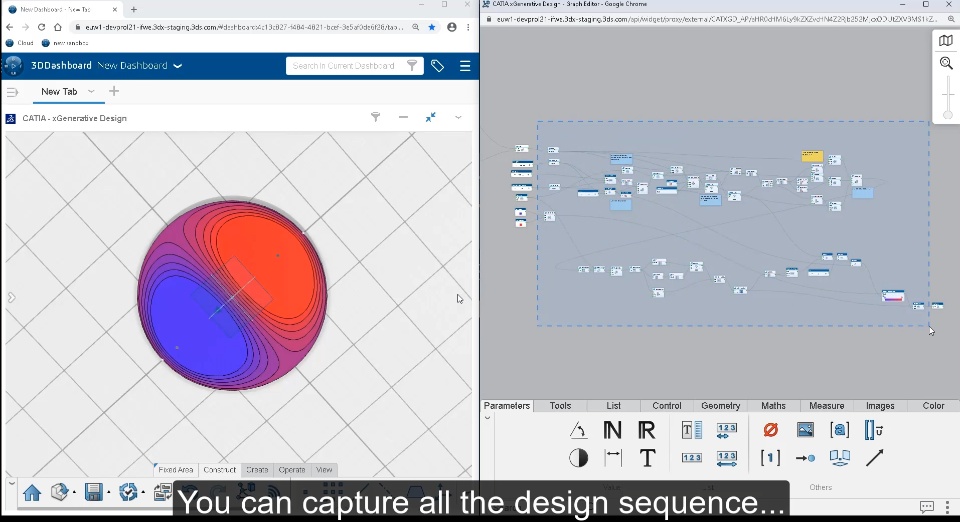960x522 pixels.
Task: Open the 3DDashboard compass logo
Action: pyautogui.click(x=13, y=65)
